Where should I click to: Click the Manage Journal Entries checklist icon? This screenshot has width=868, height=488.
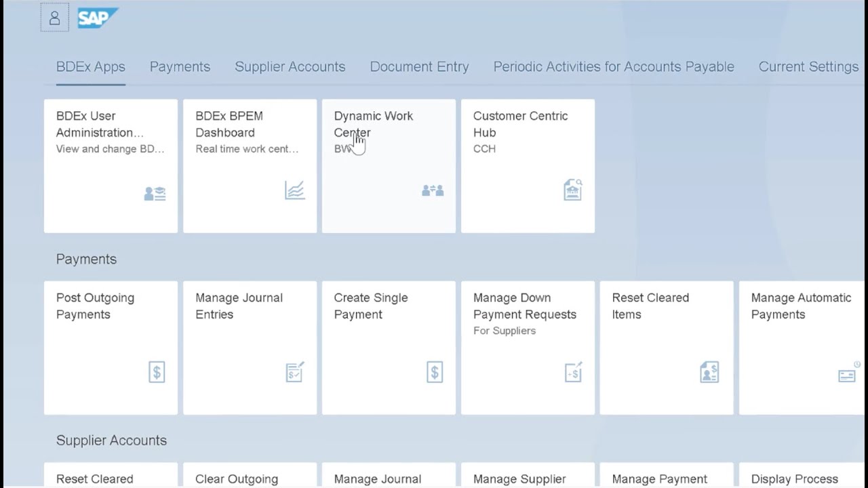coord(295,371)
